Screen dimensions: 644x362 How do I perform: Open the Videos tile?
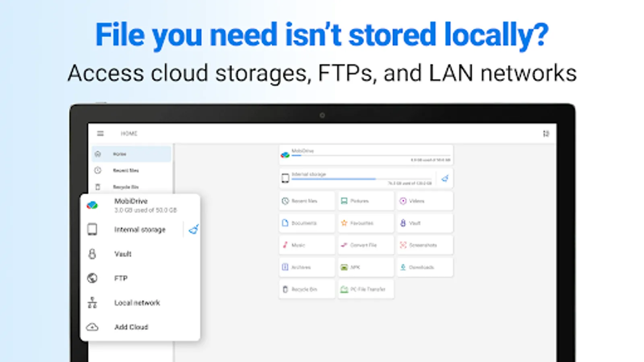[x=425, y=201]
